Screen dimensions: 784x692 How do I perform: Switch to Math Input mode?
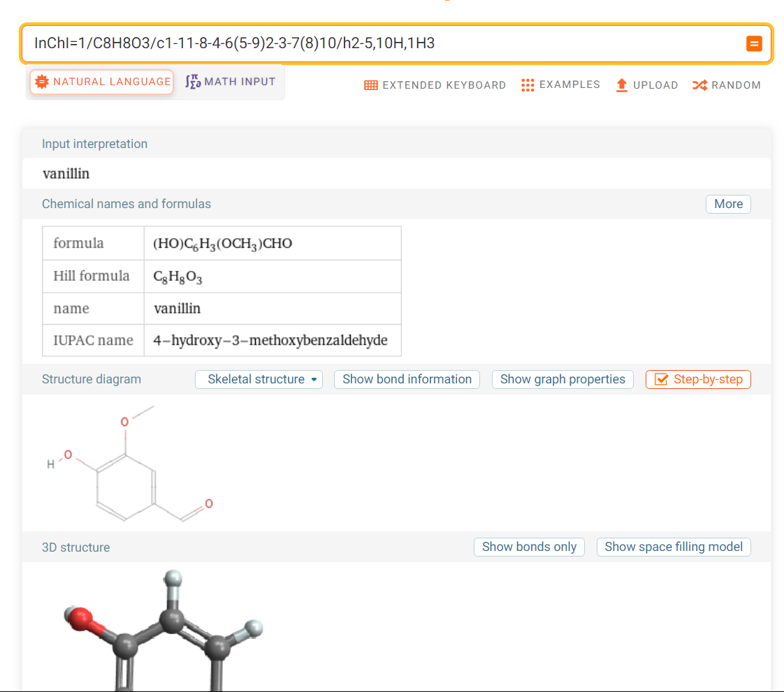[x=231, y=82]
